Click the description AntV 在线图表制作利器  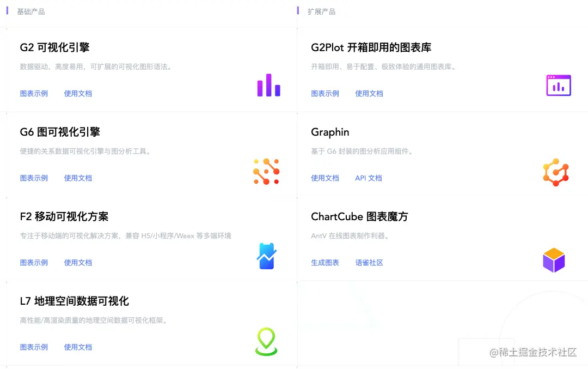pyautogui.click(x=350, y=236)
